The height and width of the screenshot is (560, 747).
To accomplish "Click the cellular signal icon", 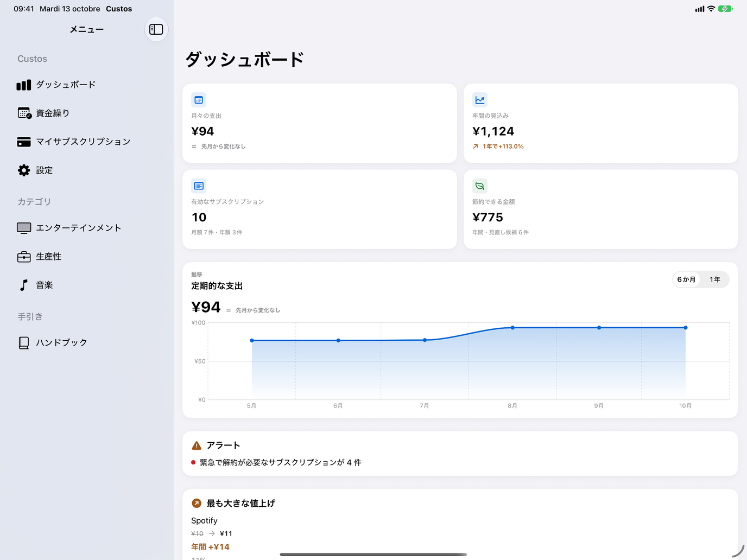I will click(x=700, y=9).
